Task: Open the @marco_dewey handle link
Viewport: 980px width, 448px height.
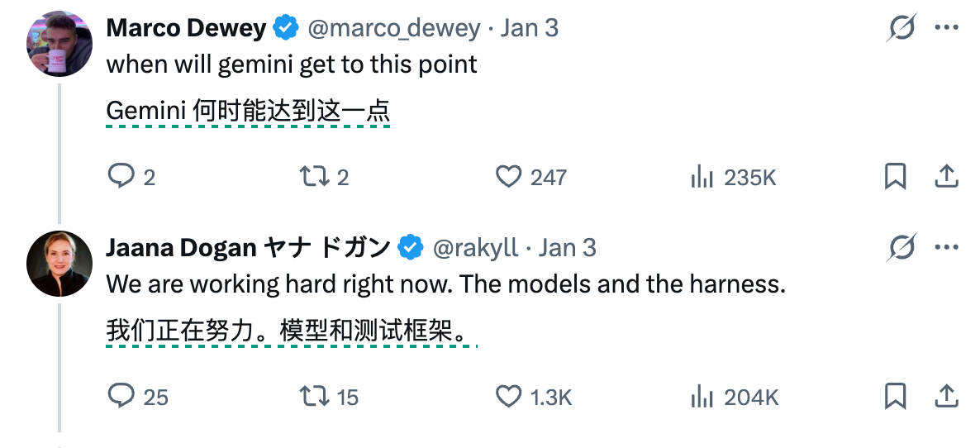Action: point(393,29)
